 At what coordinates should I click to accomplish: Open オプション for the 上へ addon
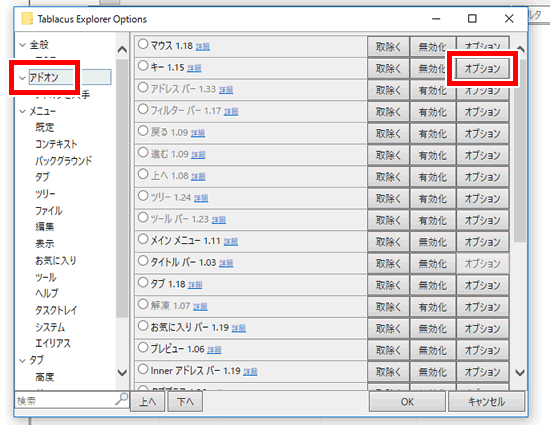tap(482, 177)
